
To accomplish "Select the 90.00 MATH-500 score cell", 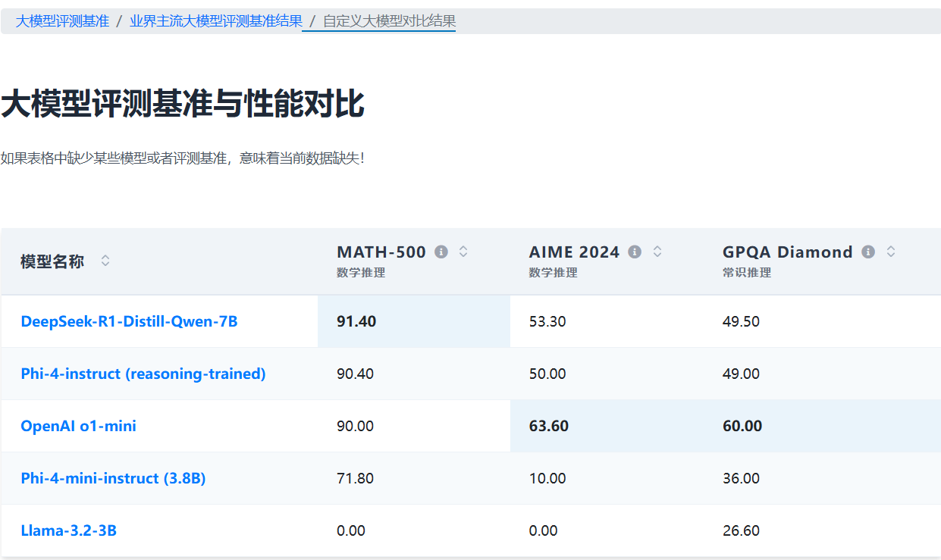I will click(x=414, y=426).
